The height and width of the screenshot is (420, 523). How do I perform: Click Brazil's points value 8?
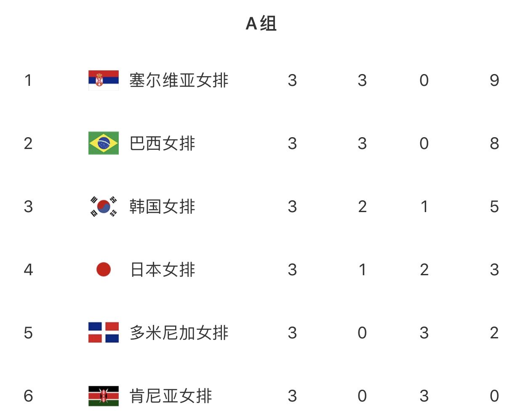[x=494, y=143]
